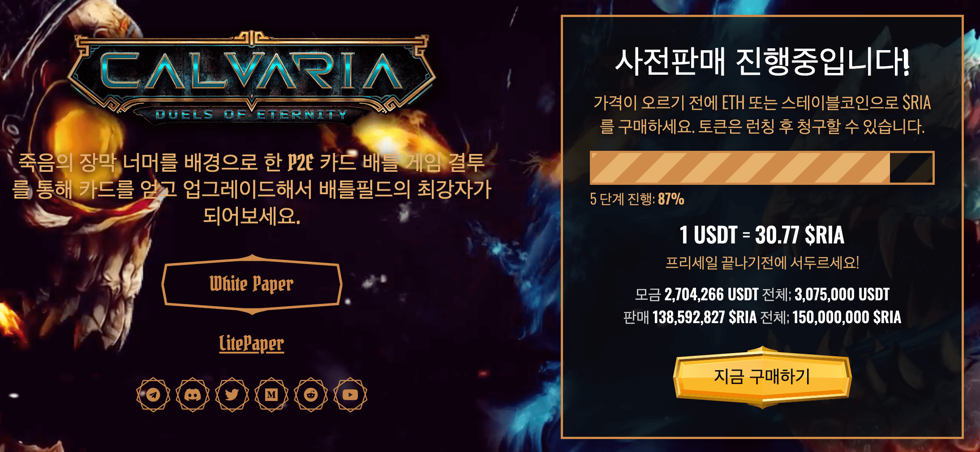Click the 5 단계 진행: 87% label
Screen dimensions: 980x452
coord(637,199)
